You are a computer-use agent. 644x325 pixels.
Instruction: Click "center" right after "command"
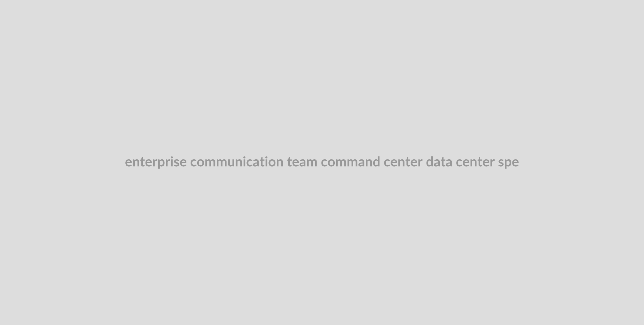(x=403, y=162)
